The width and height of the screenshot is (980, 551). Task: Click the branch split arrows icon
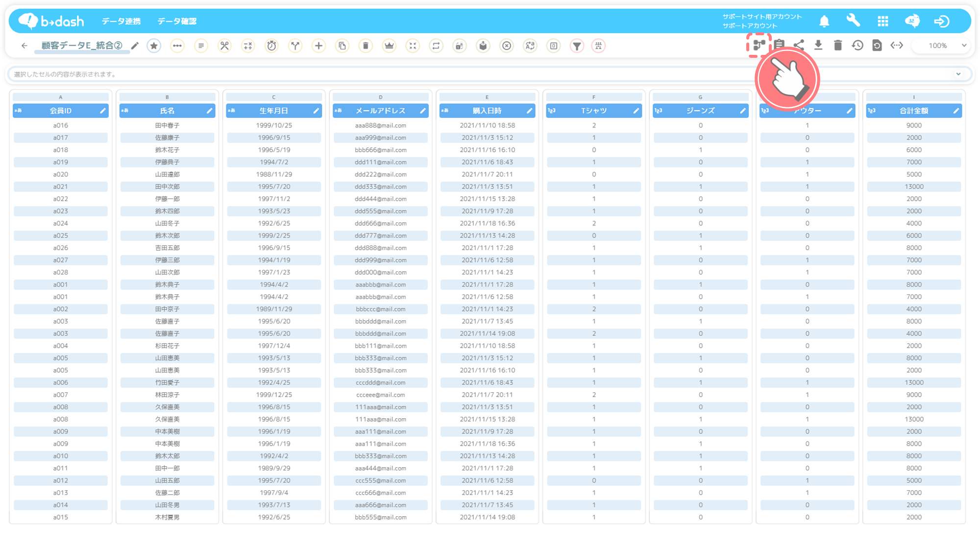click(x=295, y=46)
